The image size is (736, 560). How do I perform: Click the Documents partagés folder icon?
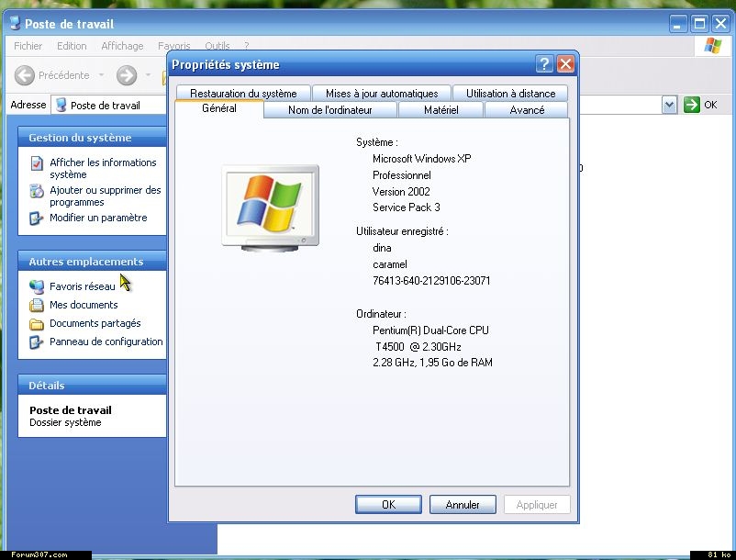[37, 324]
